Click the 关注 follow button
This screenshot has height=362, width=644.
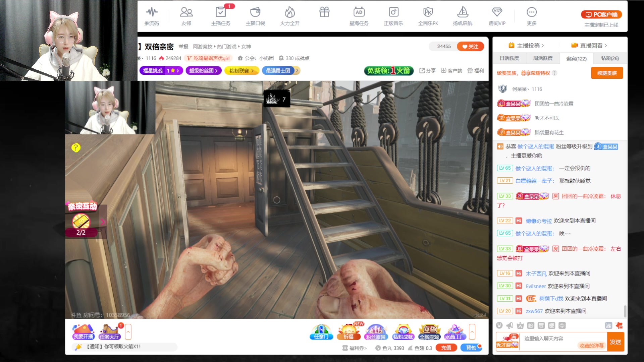470,47
